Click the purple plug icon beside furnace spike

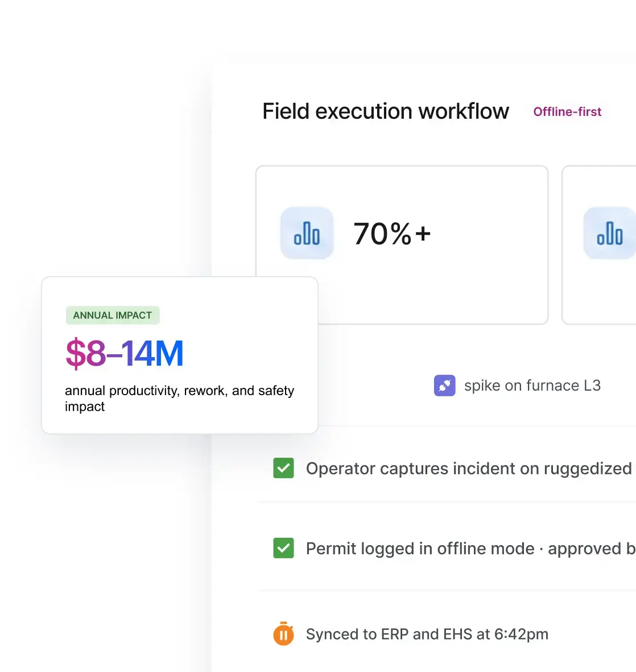coord(444,385)
